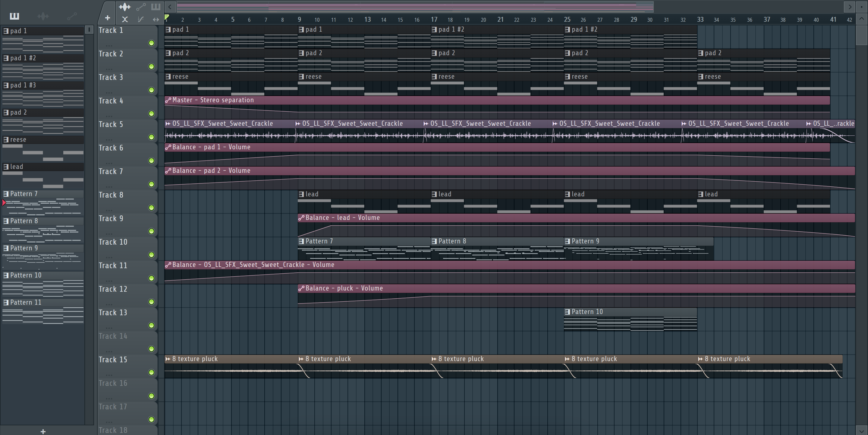The height and width of the screenshot is (435, 868).
Task: Select the 'Track 9' header label
Action: coord(111,218)
